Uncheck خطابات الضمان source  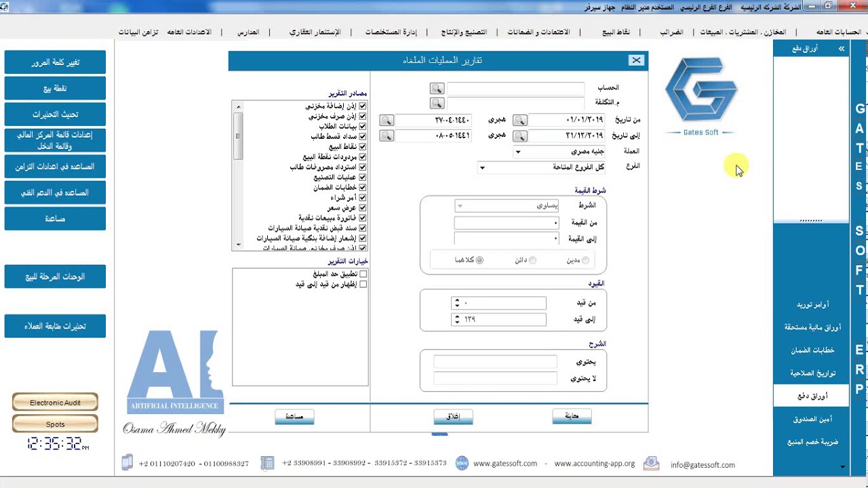363,188
